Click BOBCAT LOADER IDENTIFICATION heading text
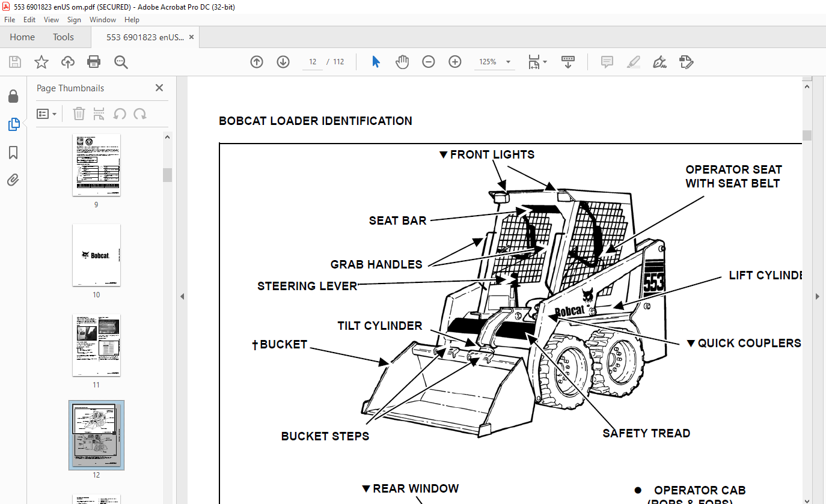This screenshot has width=826, height=504. coord(316,121)
